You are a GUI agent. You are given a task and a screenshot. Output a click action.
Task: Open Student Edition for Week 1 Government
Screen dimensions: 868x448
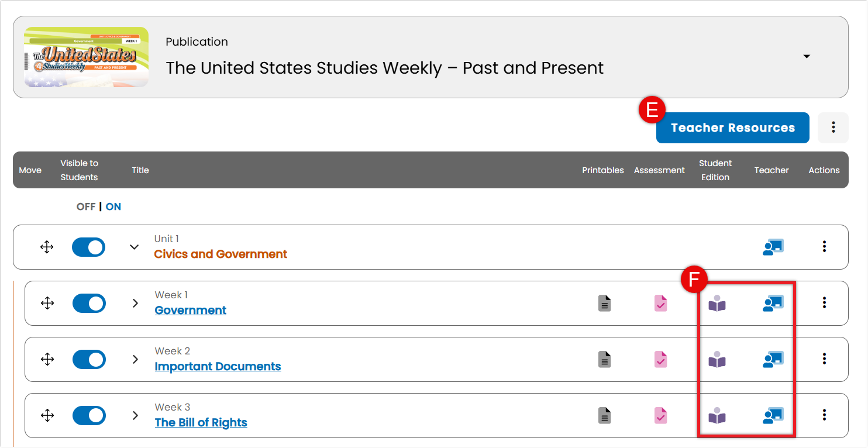click(x=717, y=303)
